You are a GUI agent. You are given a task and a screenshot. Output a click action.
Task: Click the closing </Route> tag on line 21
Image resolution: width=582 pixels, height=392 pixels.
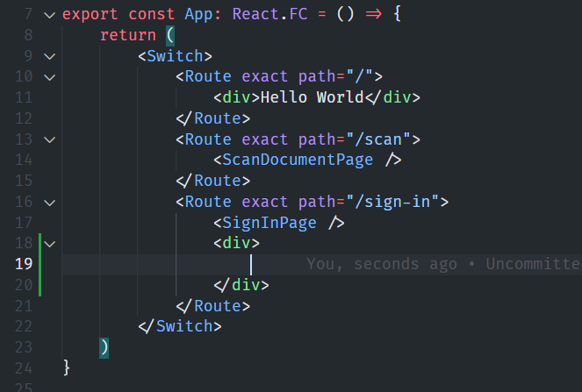coord(213,306)
